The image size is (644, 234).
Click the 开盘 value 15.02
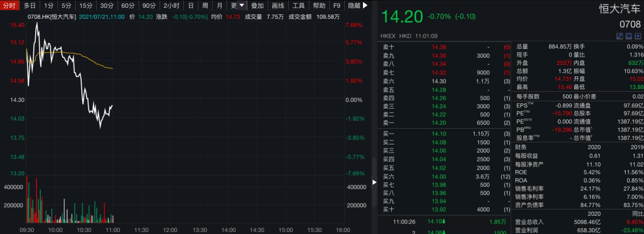(x=636, y=78)
